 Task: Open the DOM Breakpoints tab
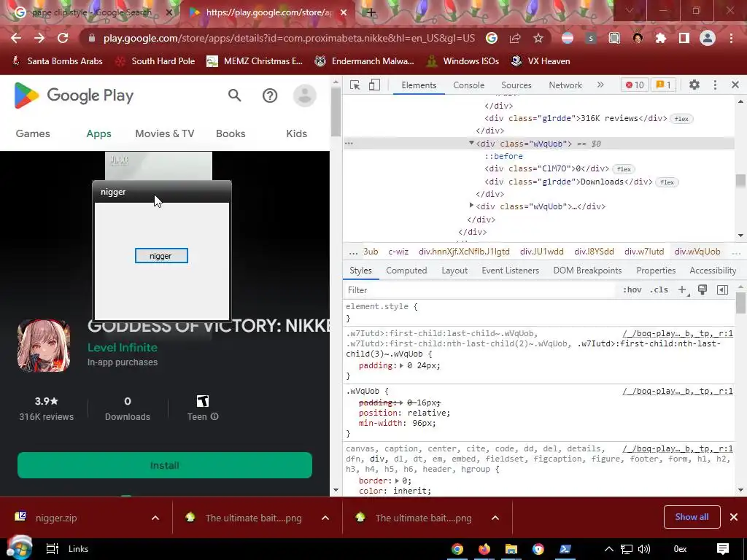click(x=587, y=271)
